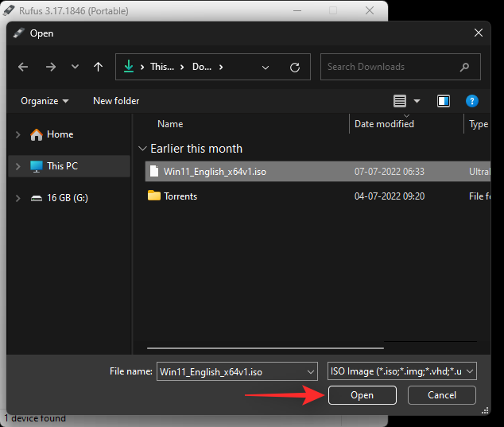Change view with the view layout icon

click(400, 101)
